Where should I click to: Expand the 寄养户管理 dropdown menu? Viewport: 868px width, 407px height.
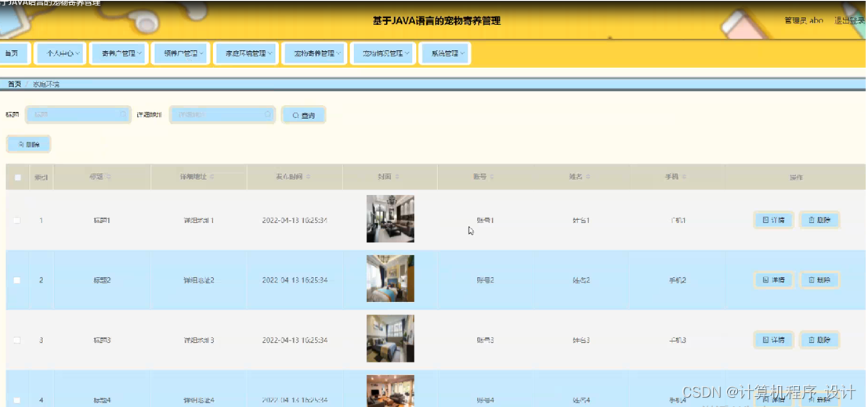click(118, 54)
